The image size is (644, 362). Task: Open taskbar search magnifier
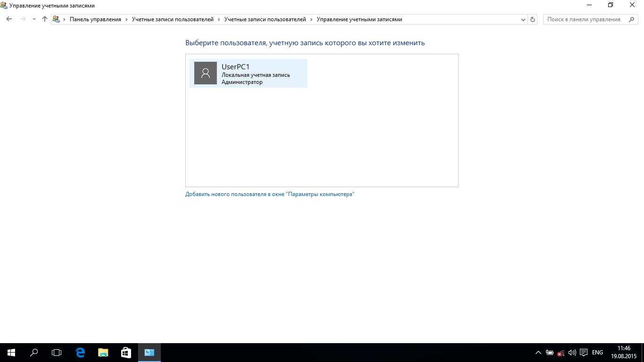coord(34,353)
